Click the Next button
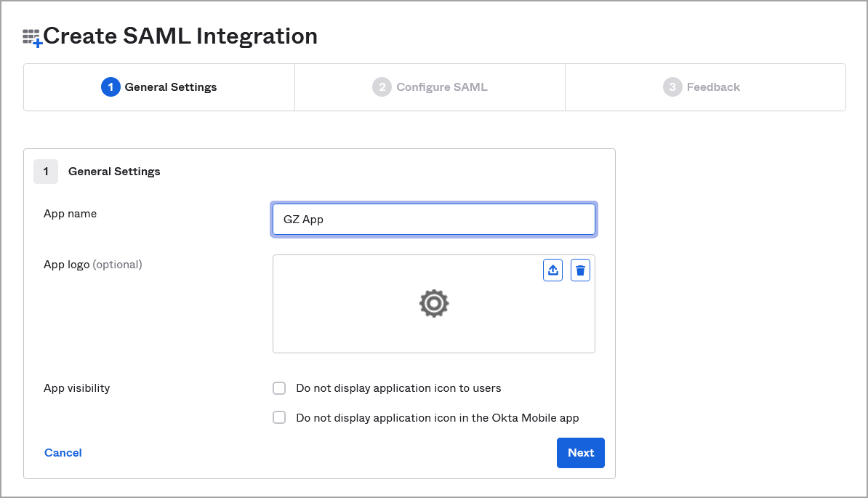This screenshot has height=498, width=868. 580,452
